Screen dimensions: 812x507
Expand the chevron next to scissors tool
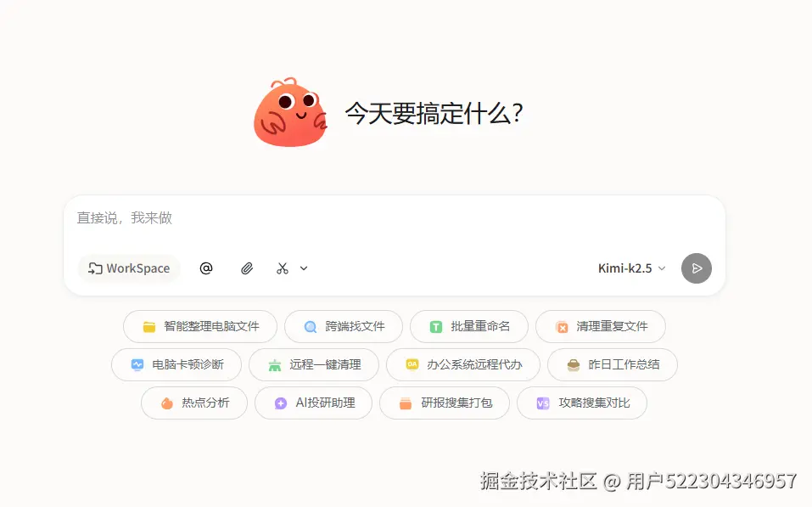click(302, 268)
